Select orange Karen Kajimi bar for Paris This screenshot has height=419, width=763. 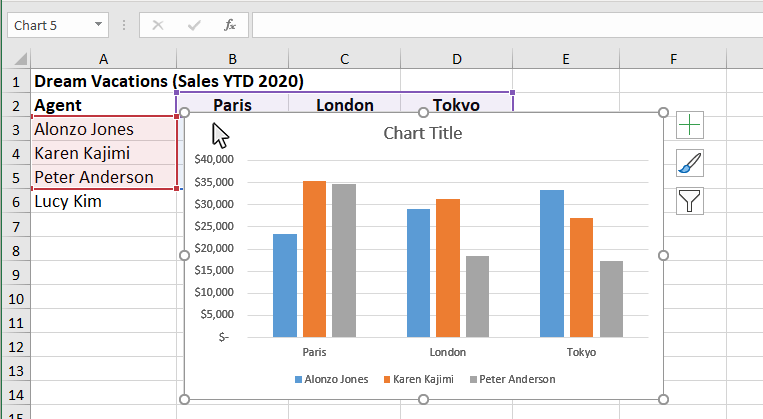(x=314, y=259)
